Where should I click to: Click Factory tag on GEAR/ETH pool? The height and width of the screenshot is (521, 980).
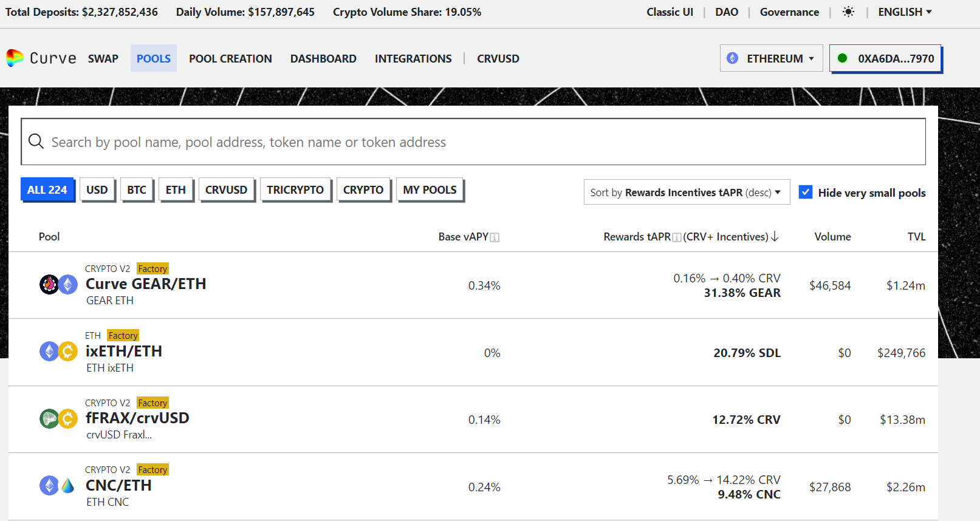point(152,268)
